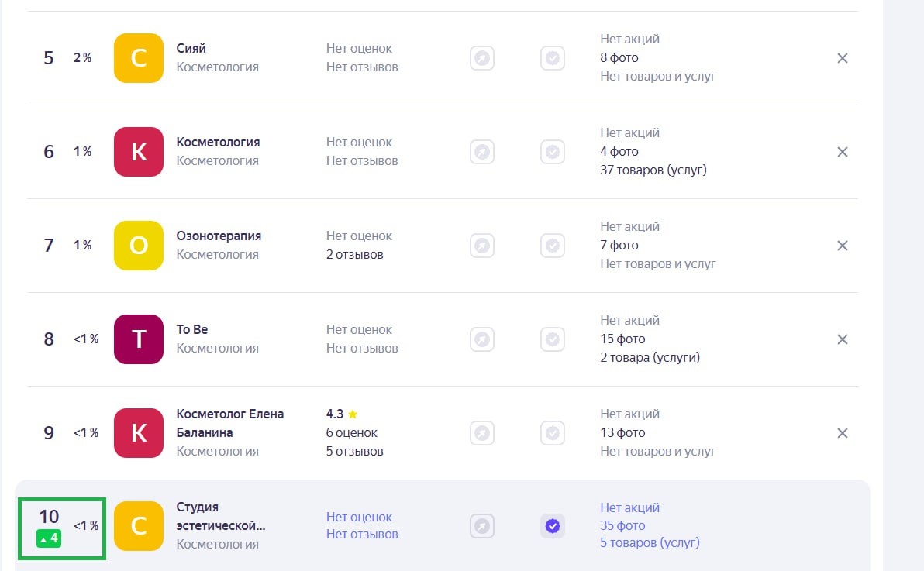Viewport: 924px width, 571px height.
Task: Click the yellow O avatar for Озонотерапия
Action: point(139,246)
